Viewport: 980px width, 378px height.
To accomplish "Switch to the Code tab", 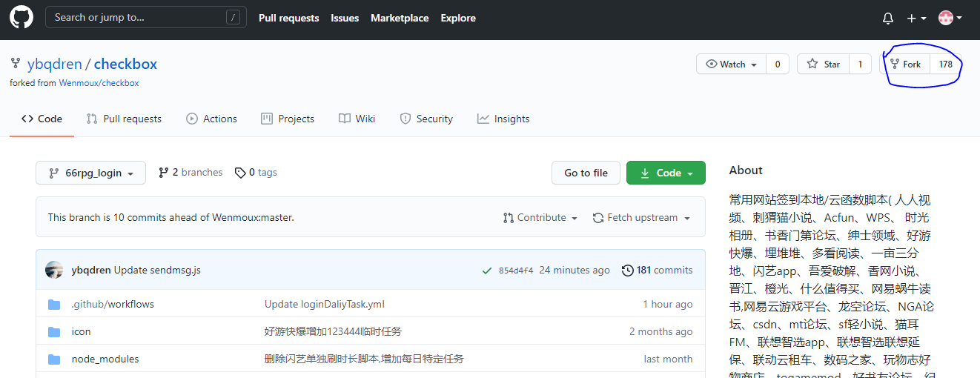I will point(42,119).
